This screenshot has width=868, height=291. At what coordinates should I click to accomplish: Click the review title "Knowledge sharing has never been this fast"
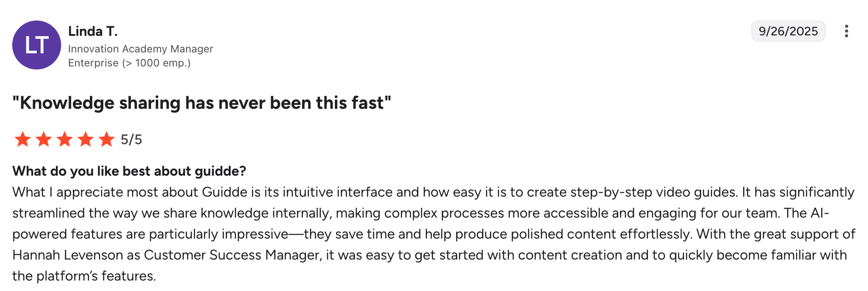pos(201,103)
